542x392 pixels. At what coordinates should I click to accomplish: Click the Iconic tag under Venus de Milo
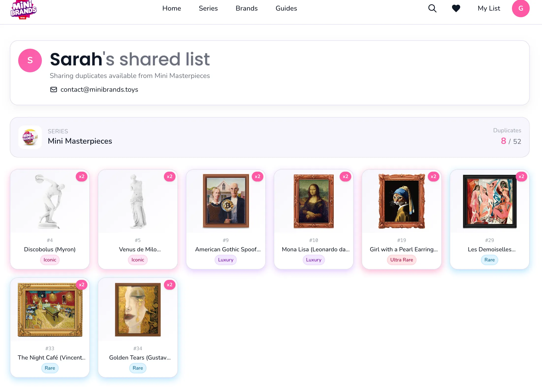coord(138,260)
